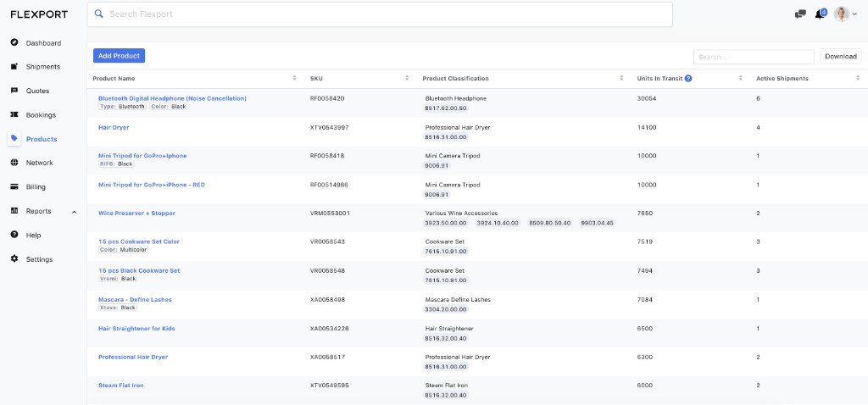Open Mini Tripod for GoPro+Iphone link
The width and height of the screenshot is (868, 405).
[x=142, y=156]
